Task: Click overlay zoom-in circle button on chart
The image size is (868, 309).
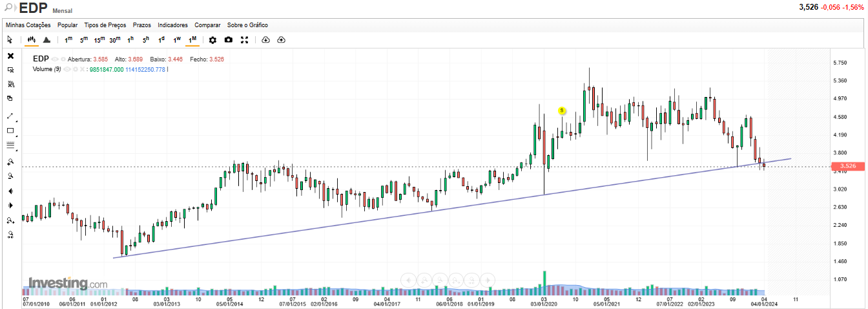Action: point(424,280)
